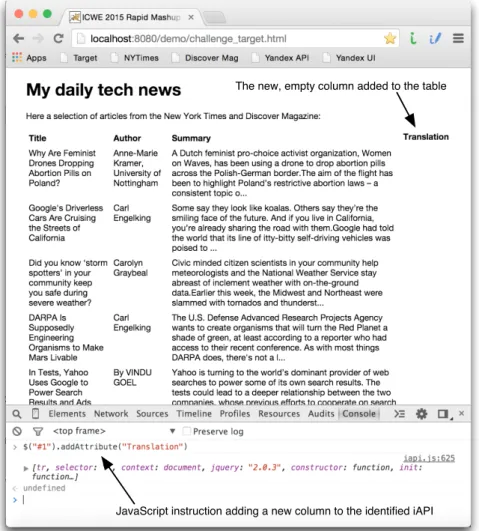Expand the logged tr object triangle

[x=26, y=468]
